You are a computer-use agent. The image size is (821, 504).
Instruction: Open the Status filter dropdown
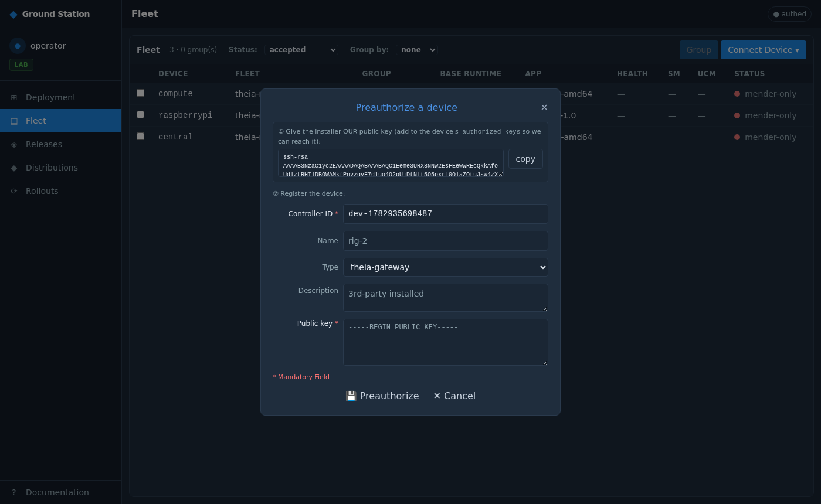pos(301,50)
